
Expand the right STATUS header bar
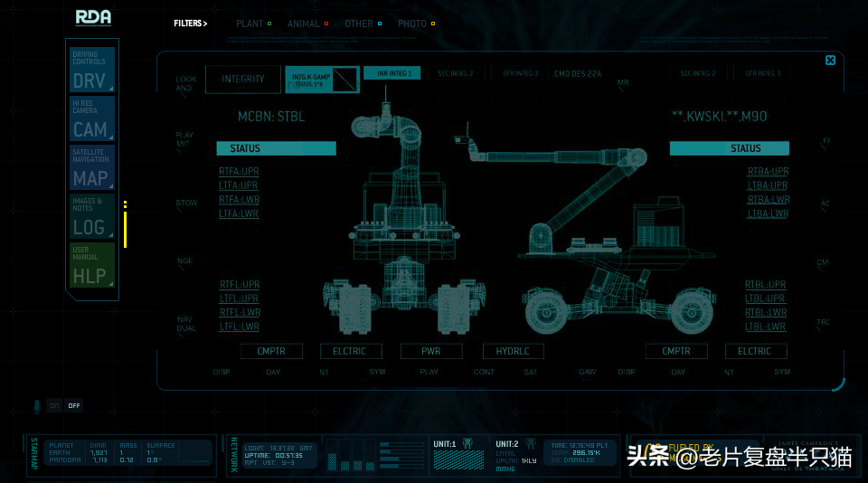tap(729, 148)
